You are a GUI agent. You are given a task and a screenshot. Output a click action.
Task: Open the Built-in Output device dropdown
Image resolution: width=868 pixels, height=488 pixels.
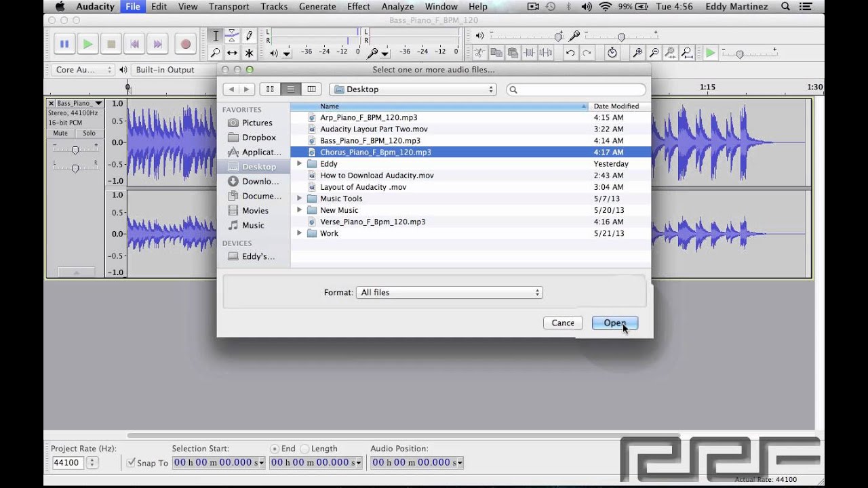pyautogui.click(x=175, y=70)
